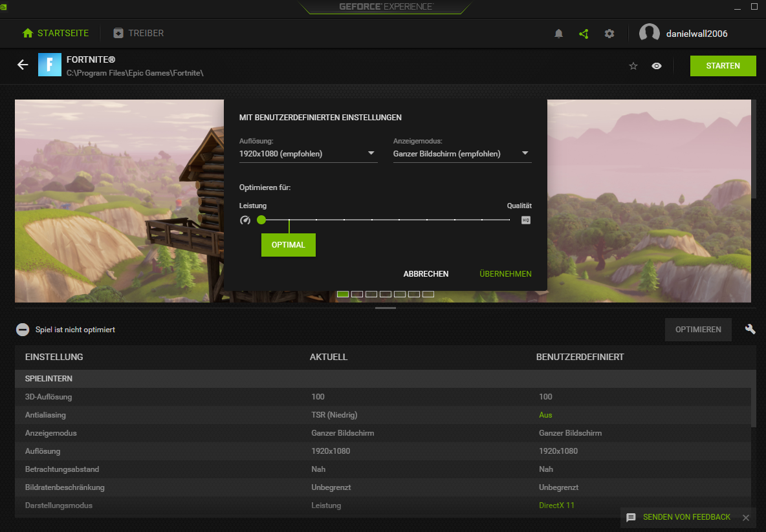Screen dimensions: 766x532
Task: Mark Fortnite as favorite with star
Action: pos(633,66)
